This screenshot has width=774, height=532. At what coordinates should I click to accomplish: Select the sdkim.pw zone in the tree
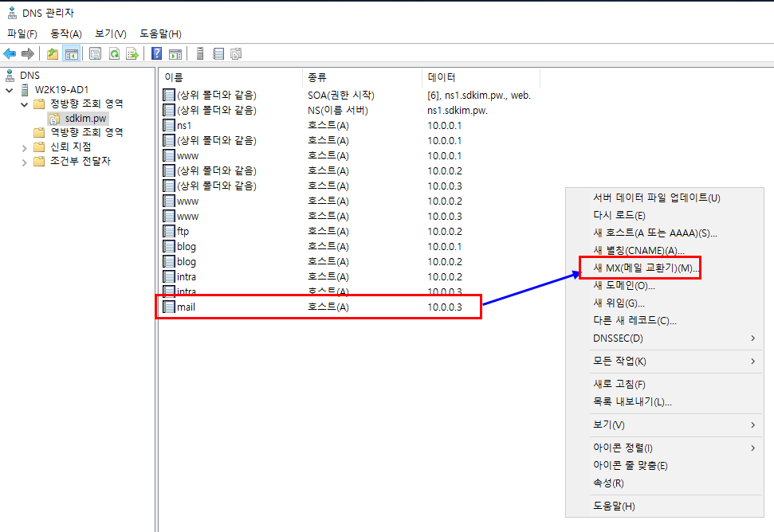pos(86,119)
